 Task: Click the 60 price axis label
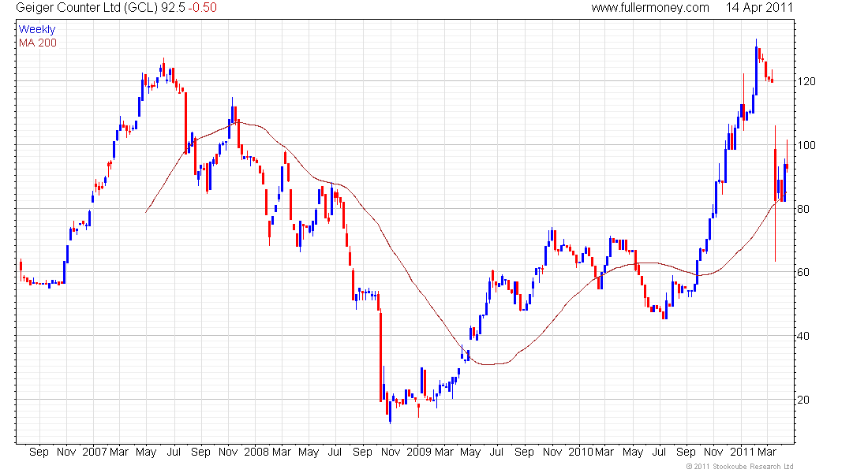pyautogui.click(x=803, y=272)
